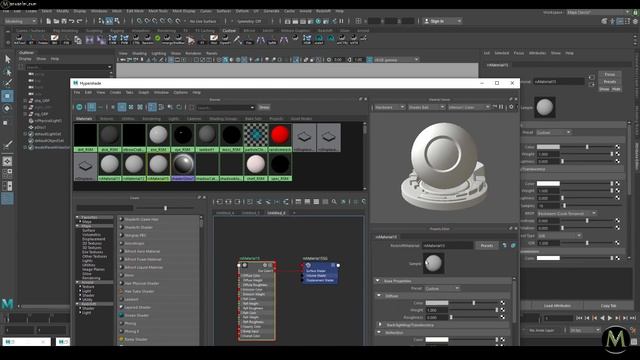Select the red material swatch in Browser
640x360 pixels.
pos(280,135)
